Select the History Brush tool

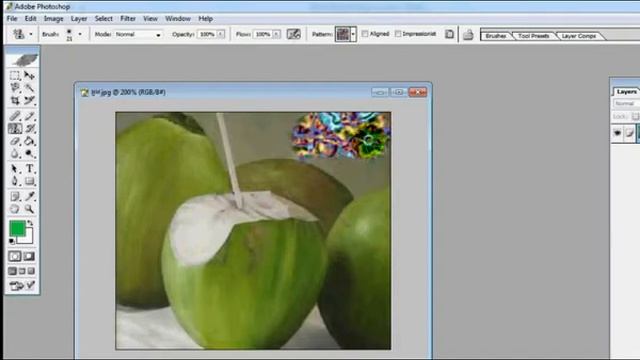click(29, 129)
